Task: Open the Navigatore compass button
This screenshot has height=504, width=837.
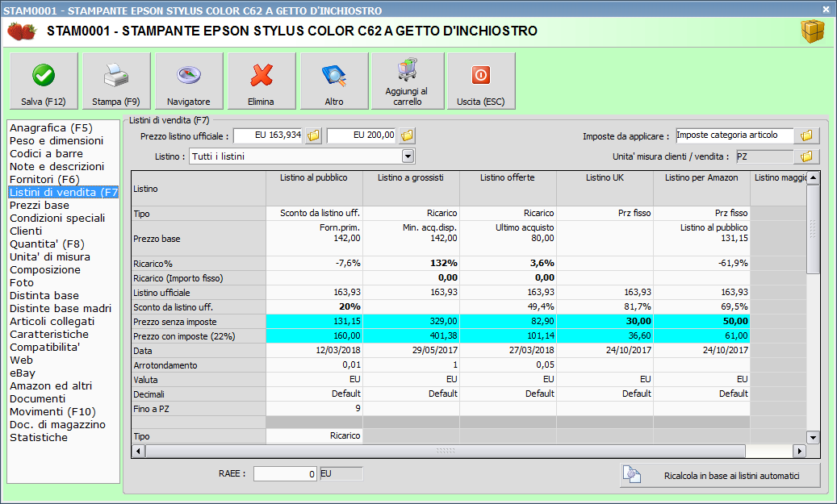Action: click(x=189, y=81)
